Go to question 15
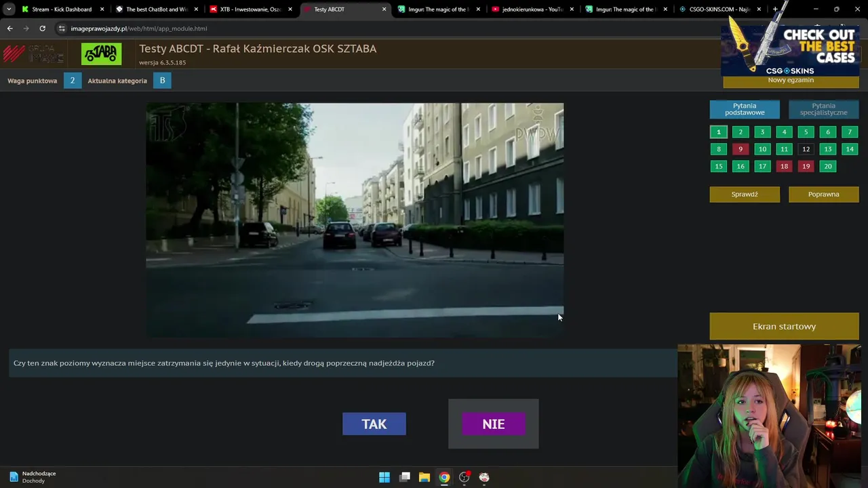The width and height of the screenshot is (868, 488). click(x=719, y=166)
